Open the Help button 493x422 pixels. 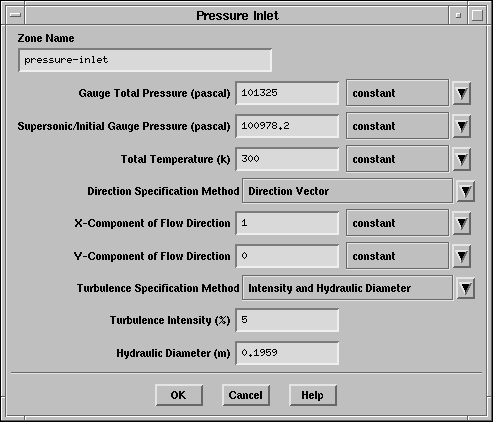pos(313,395)
